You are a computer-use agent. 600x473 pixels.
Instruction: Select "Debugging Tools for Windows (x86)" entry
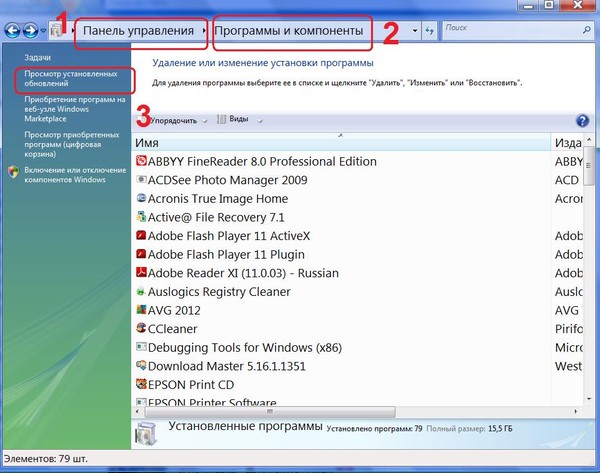coord(245,347)
